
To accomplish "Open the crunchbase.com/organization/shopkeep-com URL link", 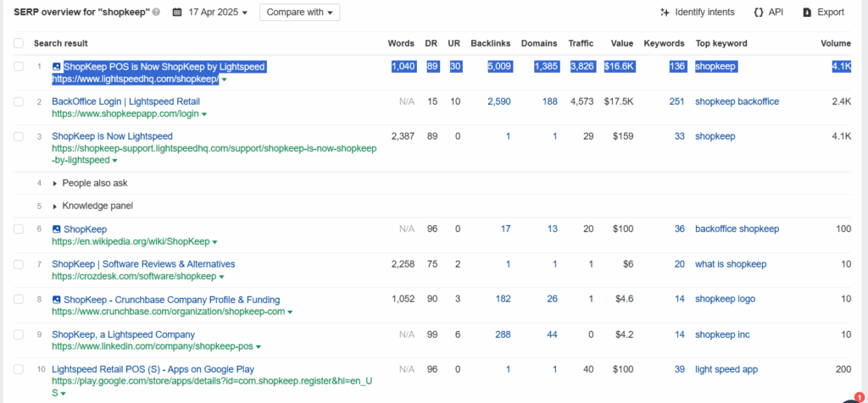I will [169, 312].
